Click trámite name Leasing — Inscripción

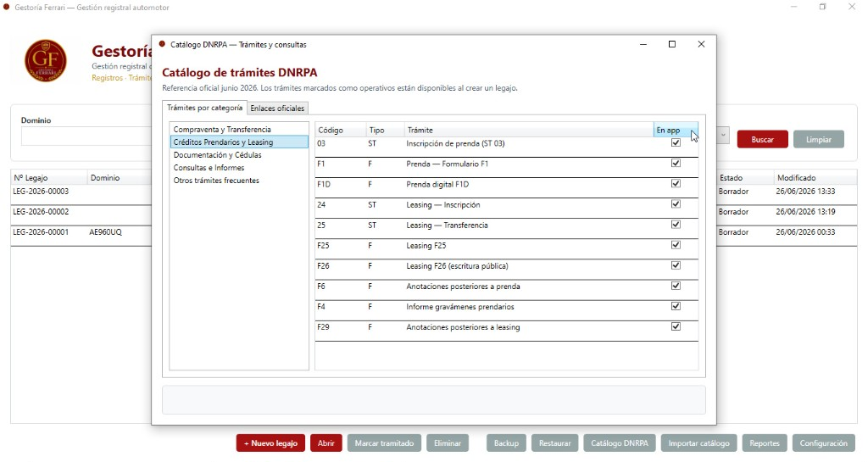pyautogui.click(x=442, y=204)
